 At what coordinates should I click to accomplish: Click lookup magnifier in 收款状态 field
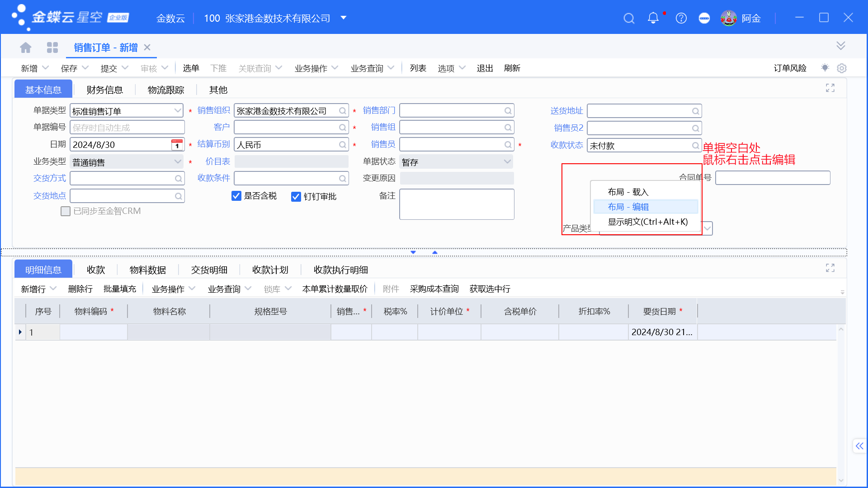coord(696,146)
